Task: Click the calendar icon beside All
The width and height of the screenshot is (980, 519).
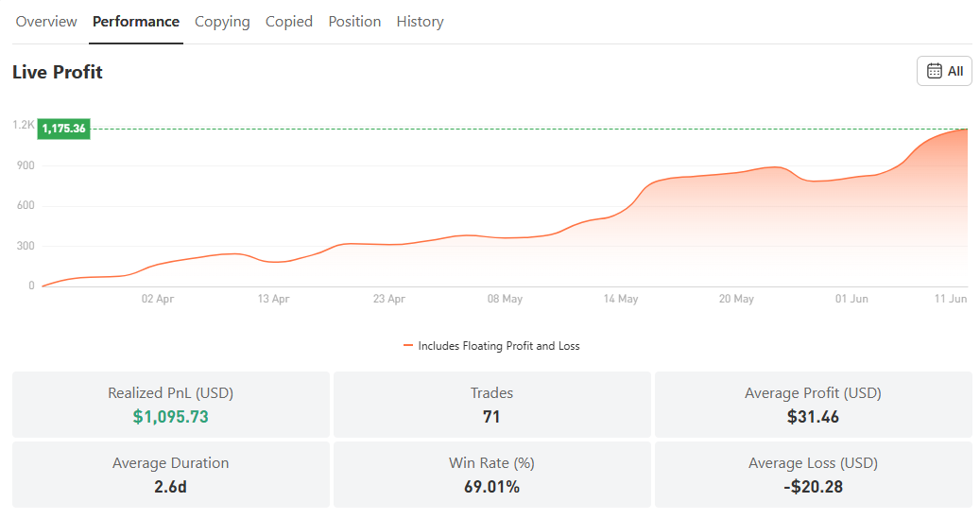Action: [x=935, y=71]
